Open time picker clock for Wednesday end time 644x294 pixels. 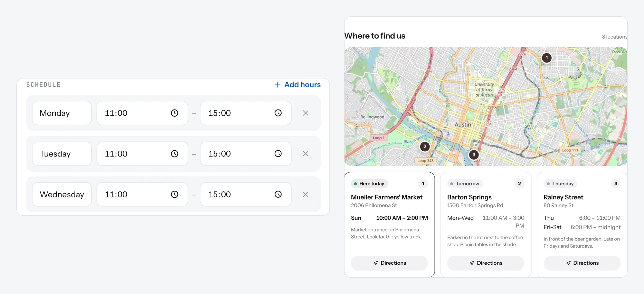click(x=278, y=194)
